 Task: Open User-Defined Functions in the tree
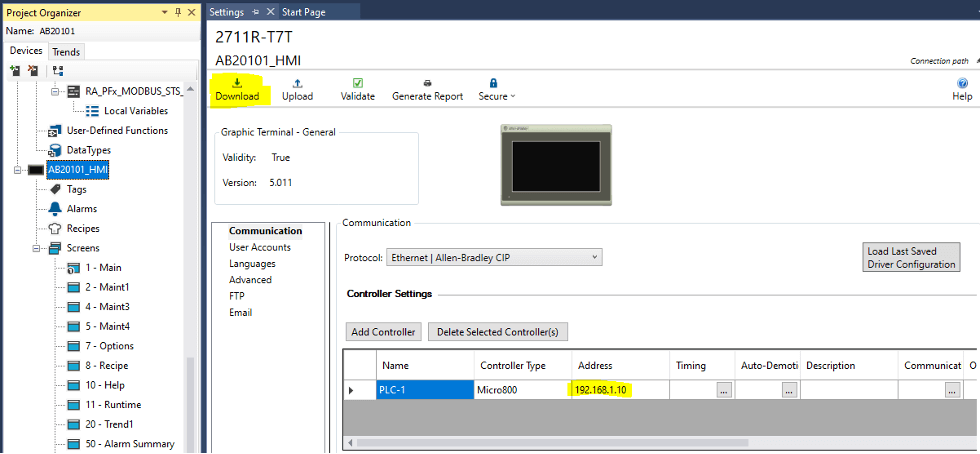coord(117,131)
